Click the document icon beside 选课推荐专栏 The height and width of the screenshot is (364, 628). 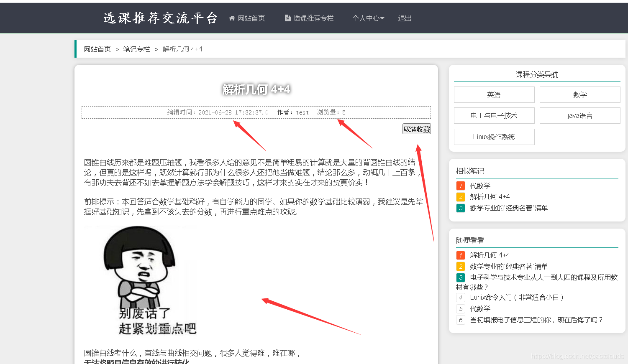click(287, 18)
